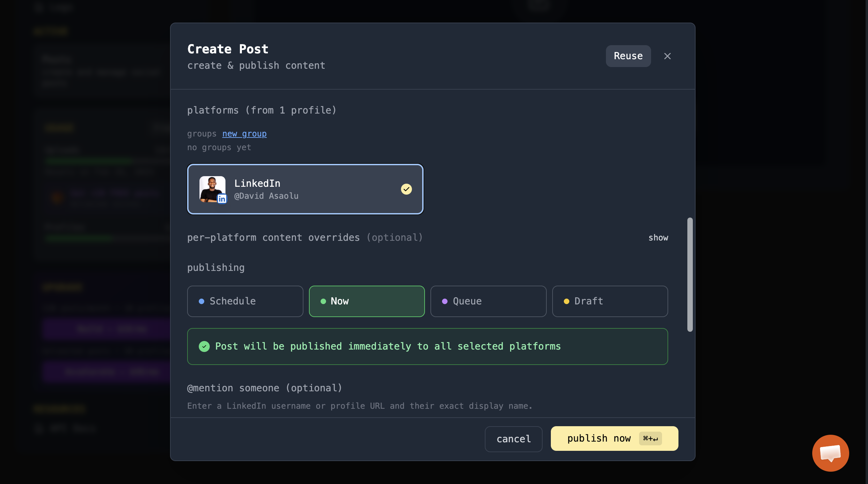Select the Schedule publishing option
Image resolution: width=868 pixels, height=484 pixels.
coord(245,301)
